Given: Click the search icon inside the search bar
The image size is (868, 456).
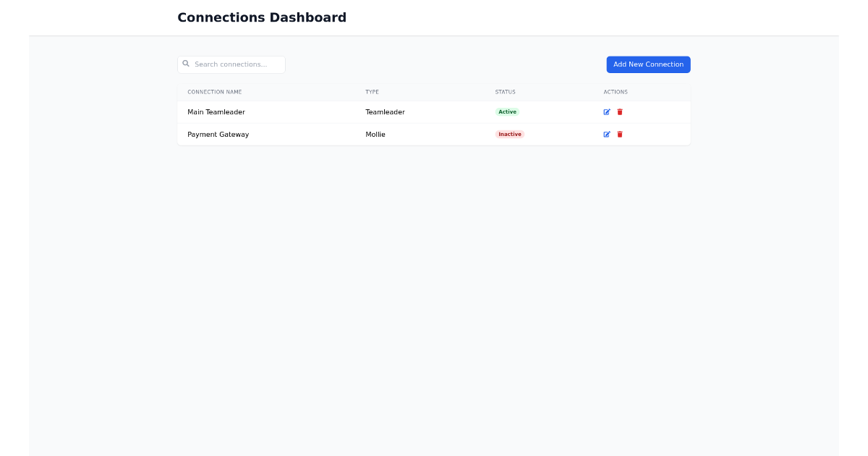Looking at the screenshot, I should pos(187,64).
